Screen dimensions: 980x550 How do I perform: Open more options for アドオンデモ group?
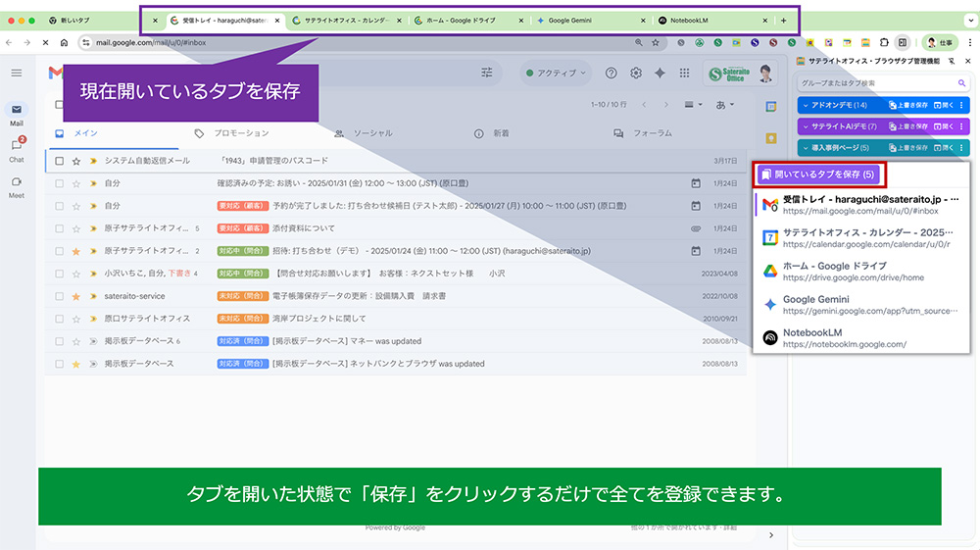(961, 105)
